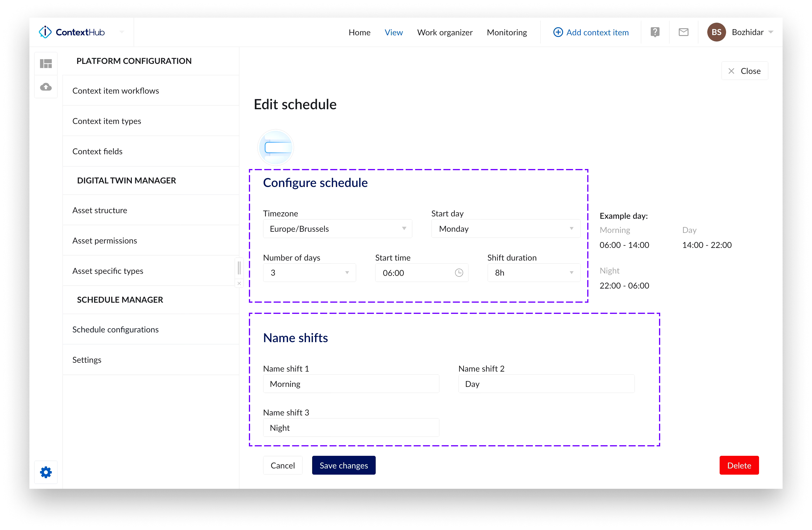
Task: Go to Monitoring in the top navigation
Action: click(x=506, y=32)
